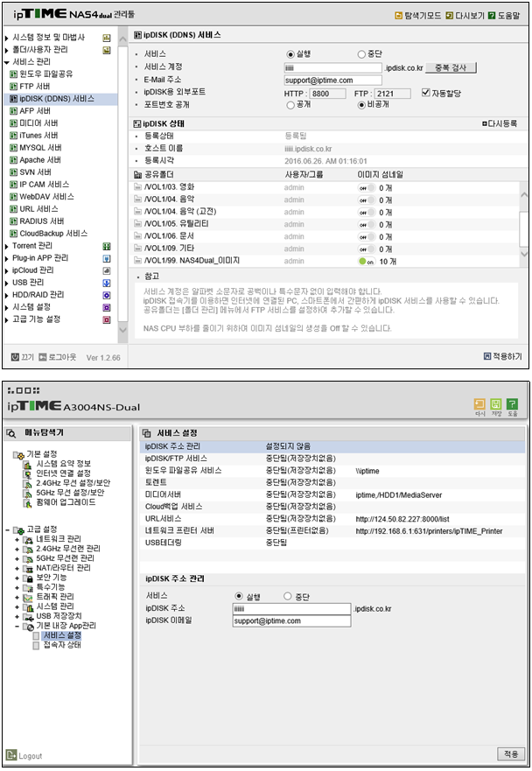
Task: Select 공개 port disclosure radio
Action: 290,105
